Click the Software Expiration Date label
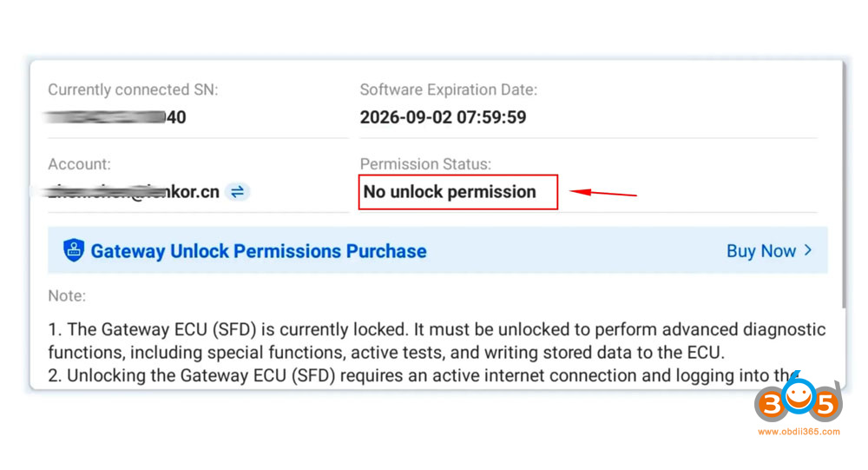 [448, 89]
